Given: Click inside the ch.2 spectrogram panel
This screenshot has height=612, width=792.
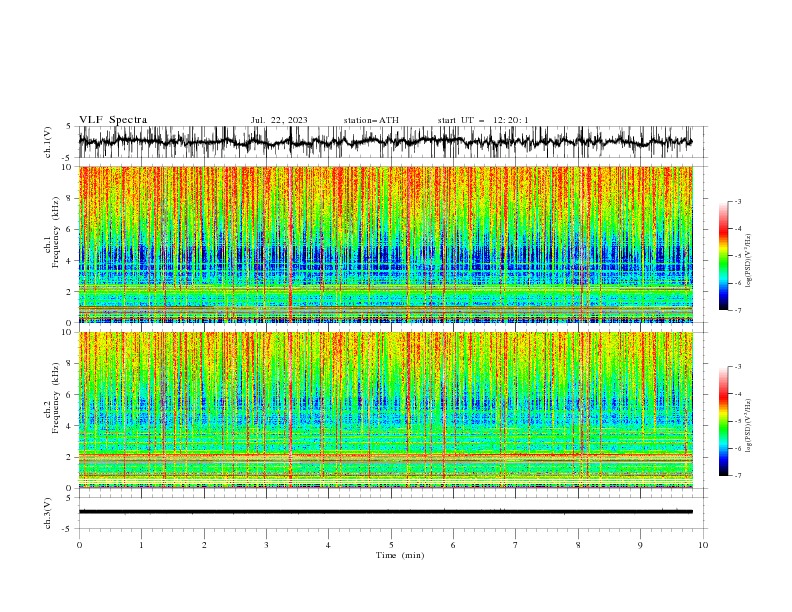Looking at the screenshot, I should pyautogui.click(x=386, y=410).
